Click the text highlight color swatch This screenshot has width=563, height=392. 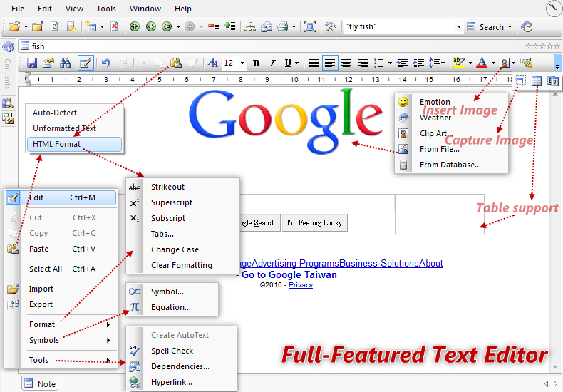(x=458, y=63)
